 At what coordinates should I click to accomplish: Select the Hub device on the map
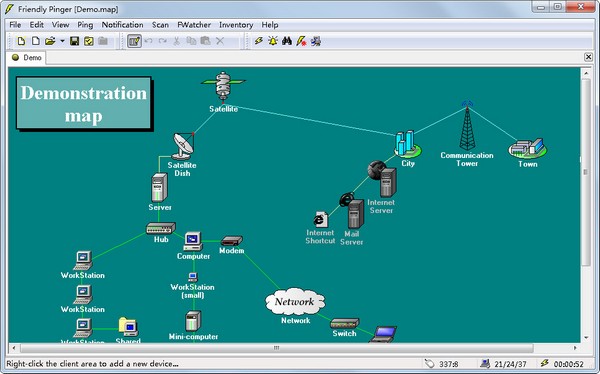tap(161, 228)
